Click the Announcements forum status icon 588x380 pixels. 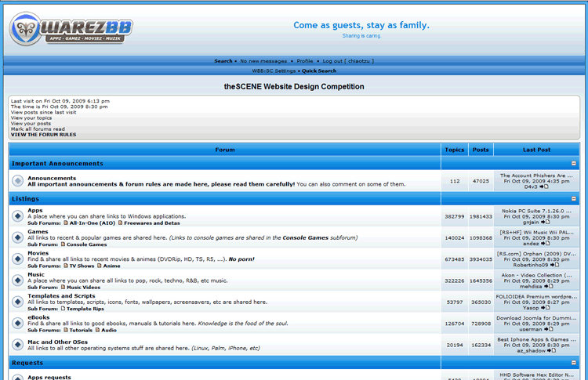(17, 181)
